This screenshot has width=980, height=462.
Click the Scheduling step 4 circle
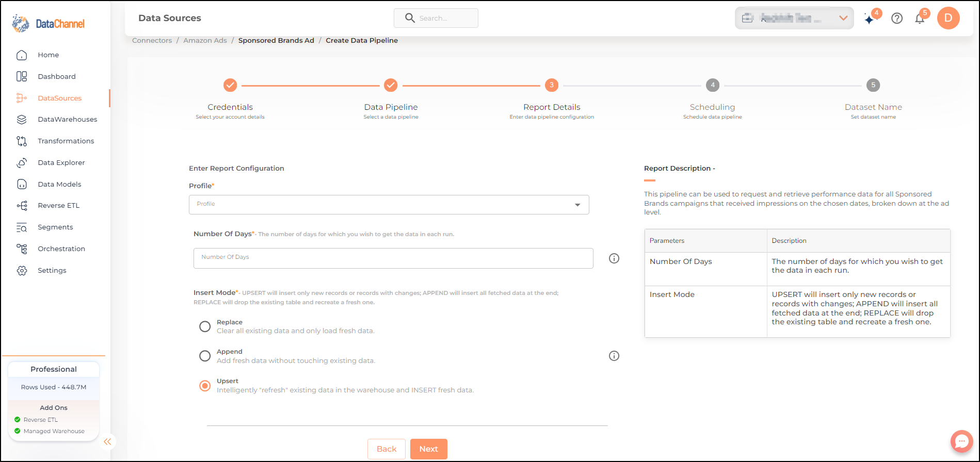713,85
